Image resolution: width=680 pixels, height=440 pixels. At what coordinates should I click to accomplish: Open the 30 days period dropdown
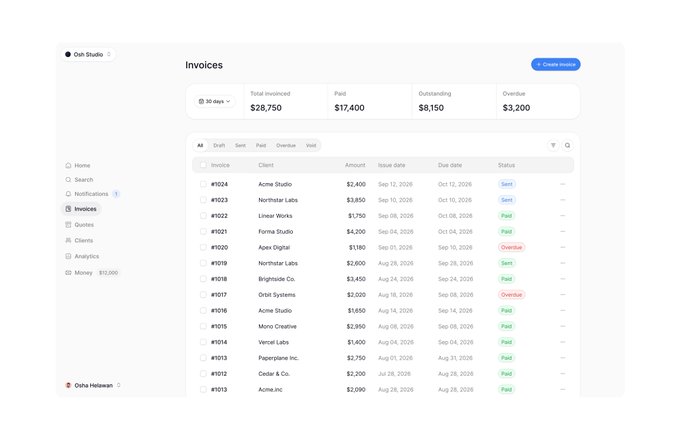[x=215, y=101]
